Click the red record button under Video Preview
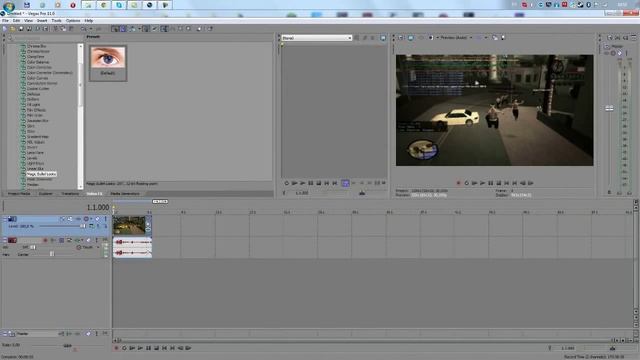640x360 pixels. click(458, 183)
